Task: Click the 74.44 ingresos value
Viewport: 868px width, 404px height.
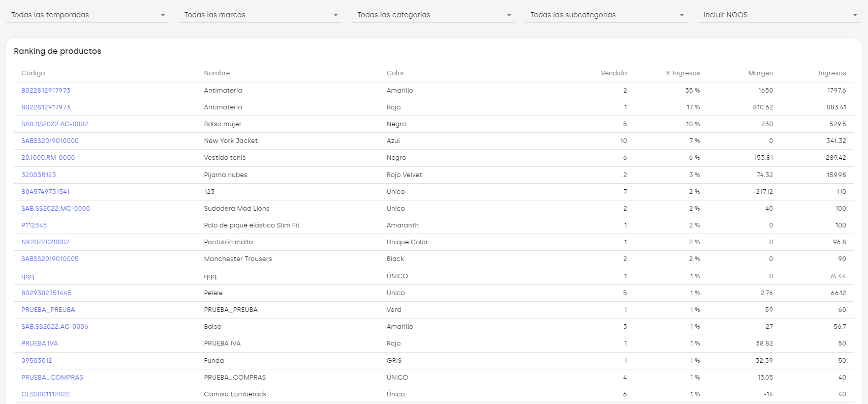Action: (x=838, y=276)
